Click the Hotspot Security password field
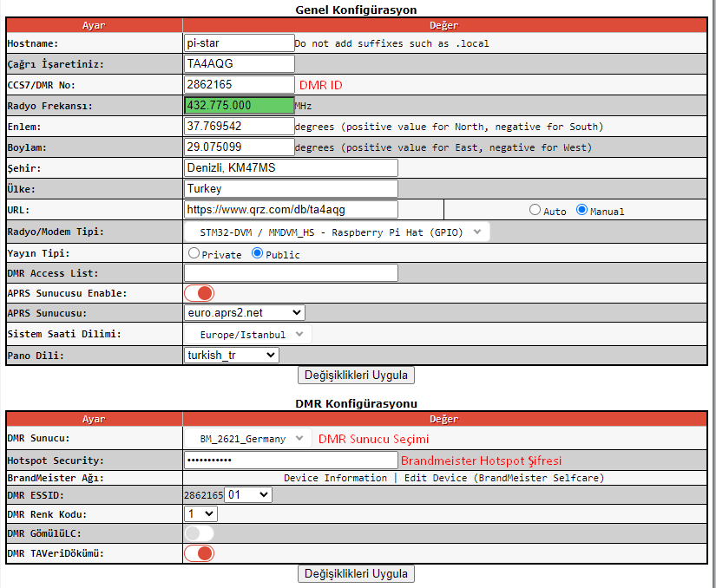 (x=290, y=460)
